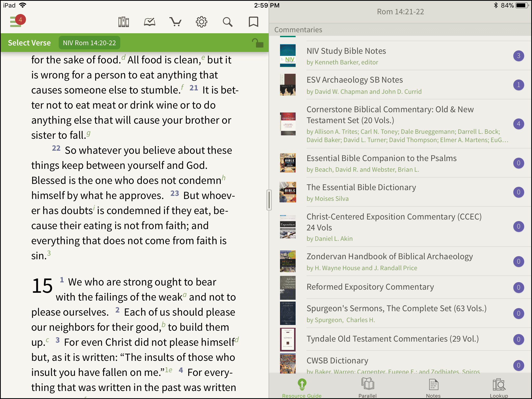The width and height of the screenshot is (532, 399).
Task: Tap Christ-Centered Exposition cover thumbnail
Action: coord(288,227)
